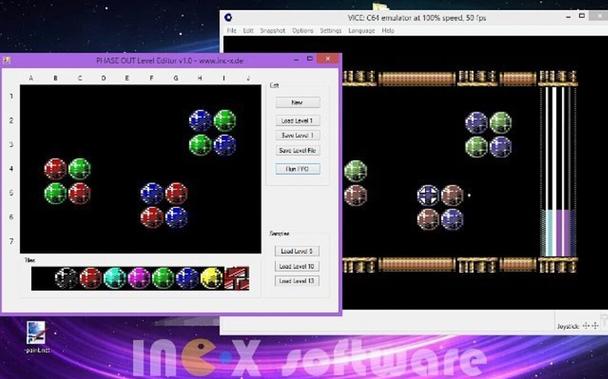Select the black ball tile in palette
608x379 pixels.
[66, 279]
